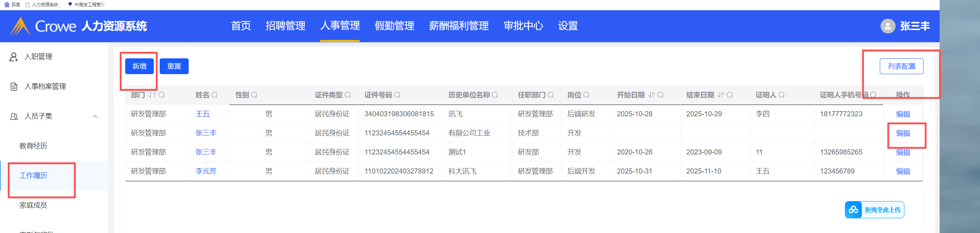
Task: Click 编辑 for 有限公司工业 row
Action: 903,133
